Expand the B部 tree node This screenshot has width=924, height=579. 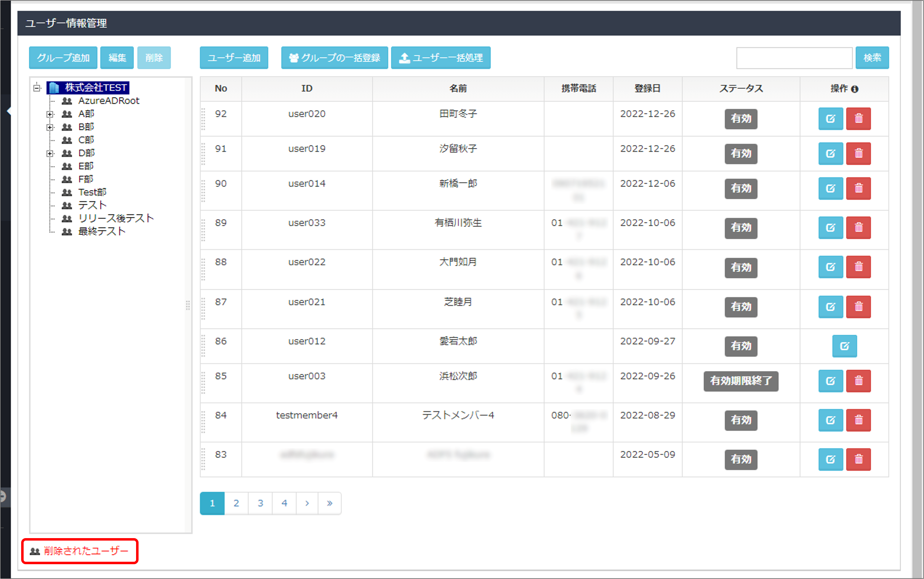coord(50,127)
